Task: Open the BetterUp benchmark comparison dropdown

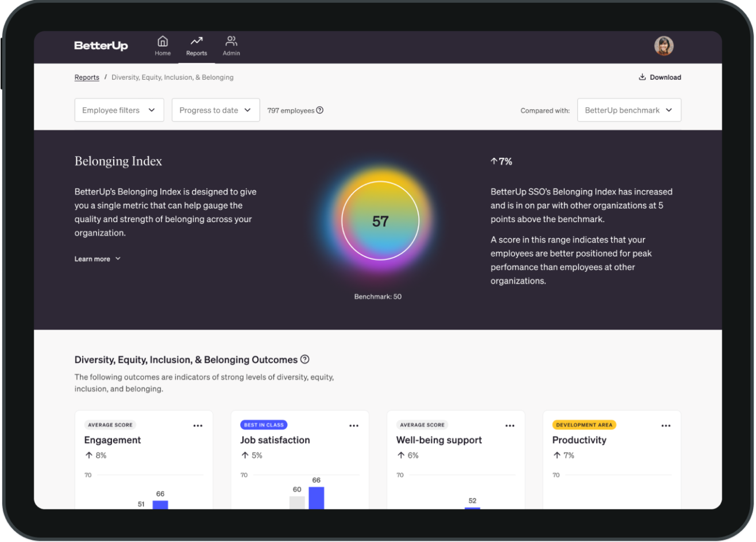Action: coord(629,110)
